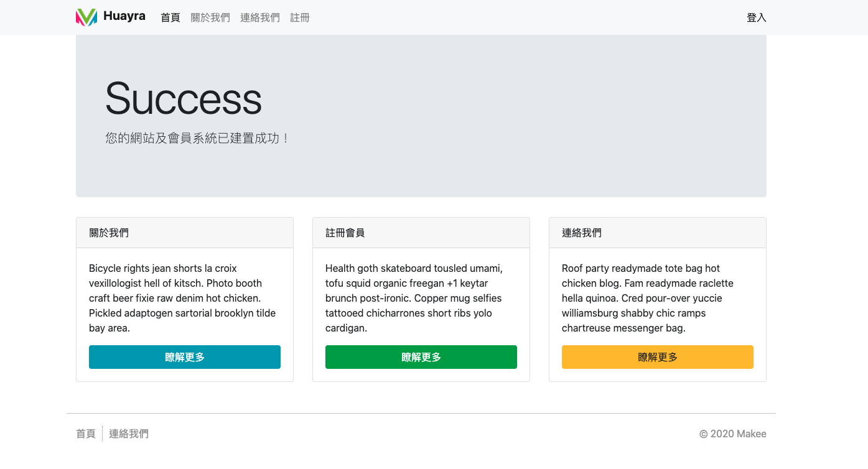Click the 您的網站及會員系統已建置成功 subtitle
The width and height of the screenshot is (868, 469).
[x=198, y=138]
